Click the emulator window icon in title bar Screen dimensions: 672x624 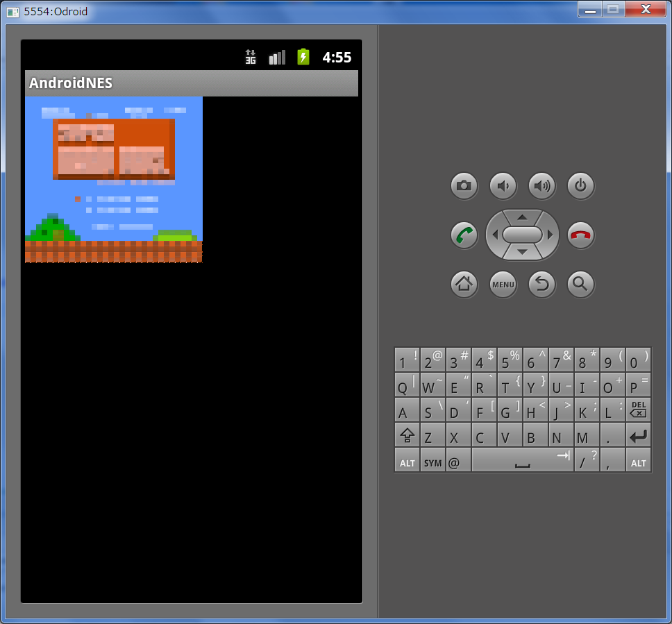[13, 12]
